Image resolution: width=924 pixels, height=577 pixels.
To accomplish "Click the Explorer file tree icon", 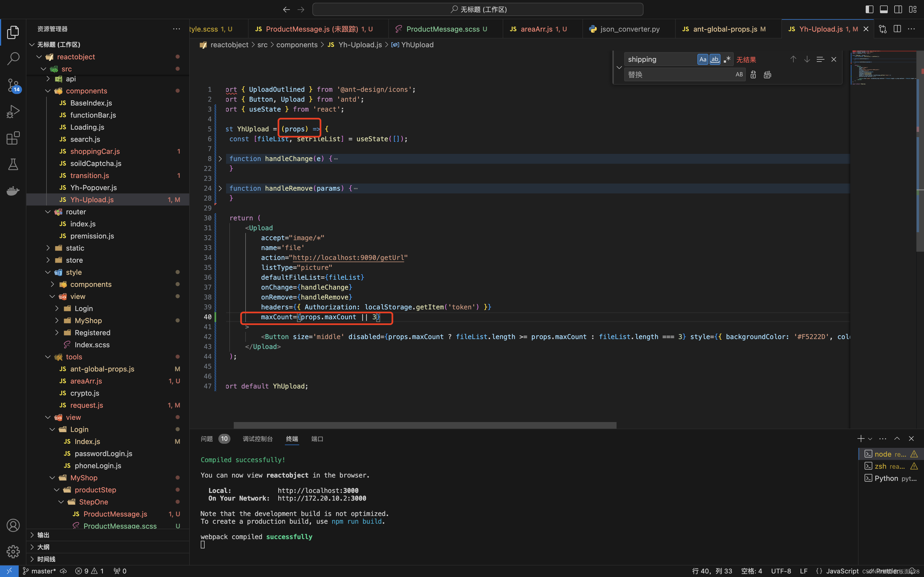I will 13,32.
